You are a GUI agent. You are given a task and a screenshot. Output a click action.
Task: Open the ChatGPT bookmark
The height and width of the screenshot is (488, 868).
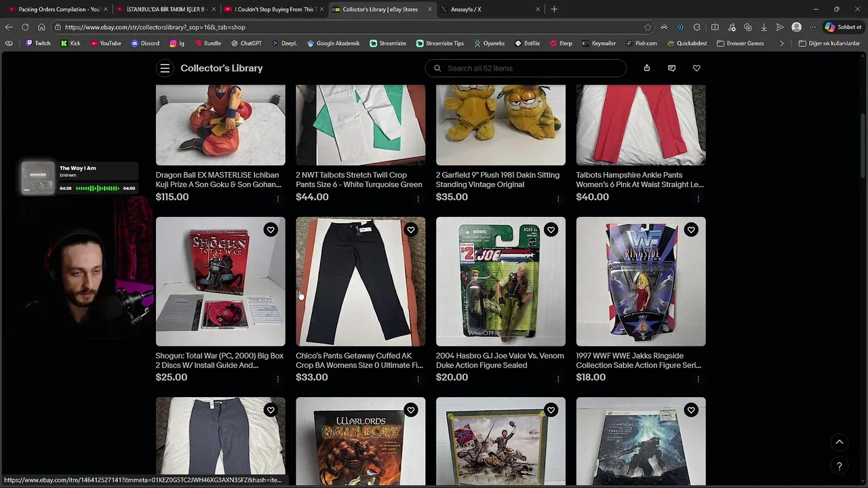coord(246,43)
